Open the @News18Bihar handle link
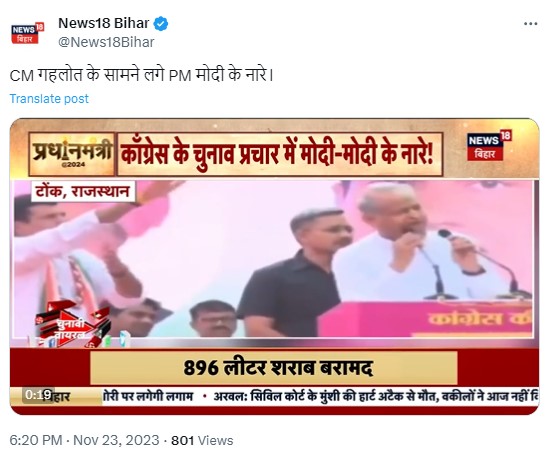Screen dimensions: 555x449 point(106,42)
